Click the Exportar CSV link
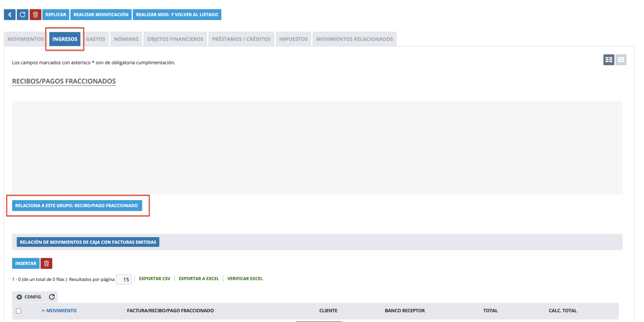644x322 pixels. [x=154, y=279]
